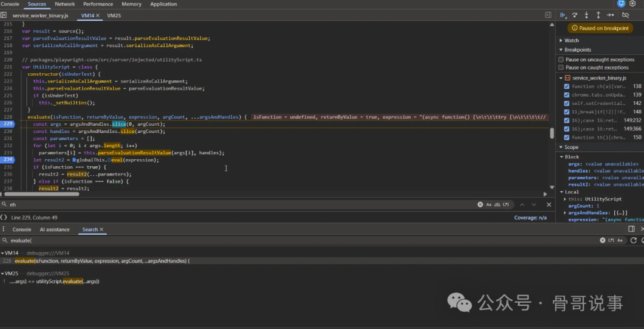Step out of current function
644x329 pixels.
599,15
